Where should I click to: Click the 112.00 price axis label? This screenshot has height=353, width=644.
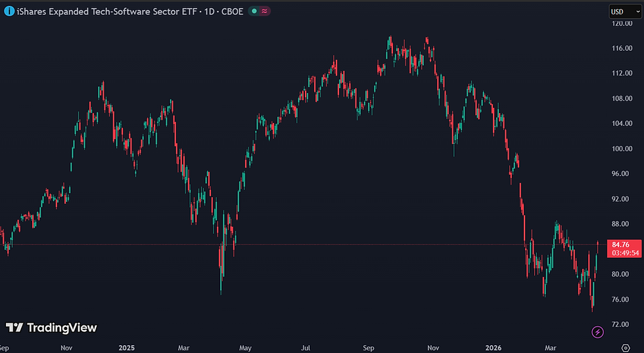pyautogui.click(x=622, y=73)
